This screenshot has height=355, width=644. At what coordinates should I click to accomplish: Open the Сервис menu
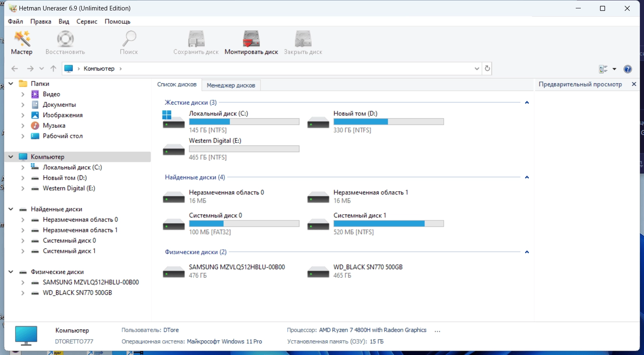[87, 21]
